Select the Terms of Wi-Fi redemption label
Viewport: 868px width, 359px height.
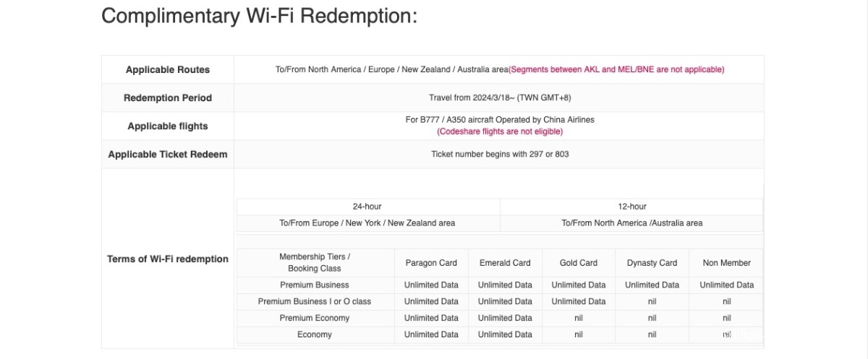coord(168,259)
